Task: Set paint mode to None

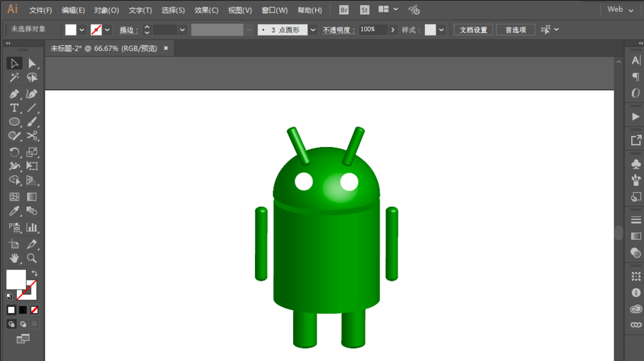Action: (x=35, y=310)
